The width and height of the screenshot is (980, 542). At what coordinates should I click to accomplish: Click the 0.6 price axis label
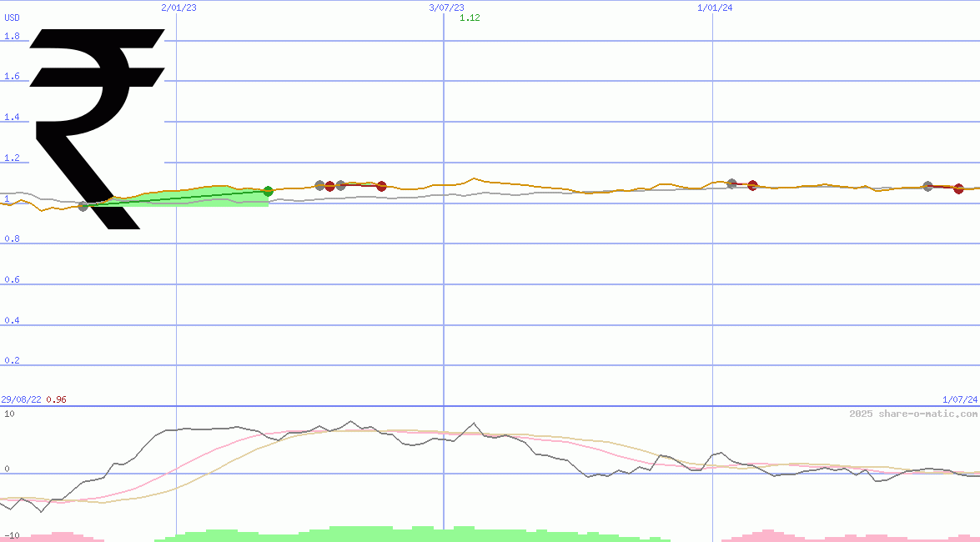(12, 279)
